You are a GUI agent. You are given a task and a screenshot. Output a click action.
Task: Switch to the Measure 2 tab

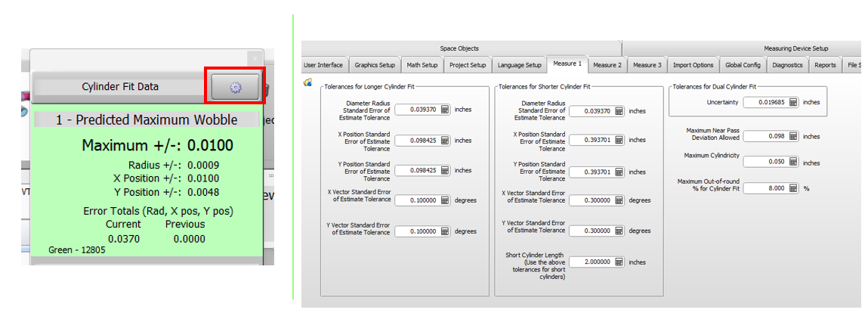pyautogui.click(x=607, y=65)
